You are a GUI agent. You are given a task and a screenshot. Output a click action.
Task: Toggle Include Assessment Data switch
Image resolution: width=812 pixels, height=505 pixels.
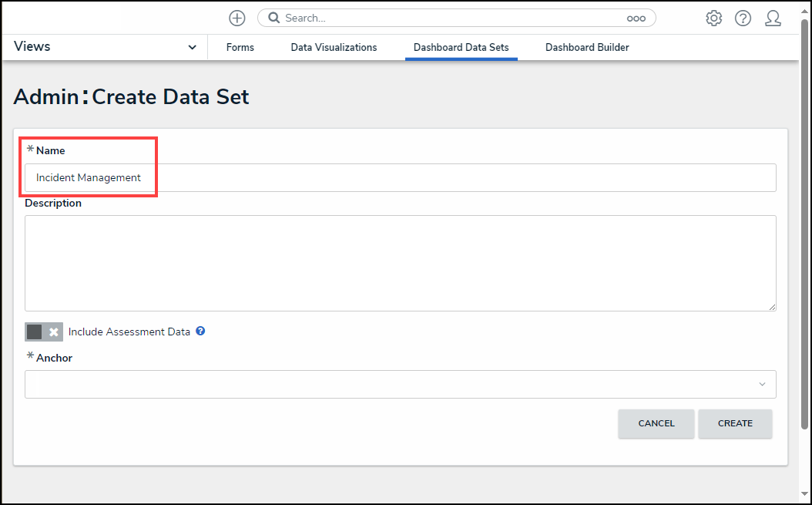(43, 332)
